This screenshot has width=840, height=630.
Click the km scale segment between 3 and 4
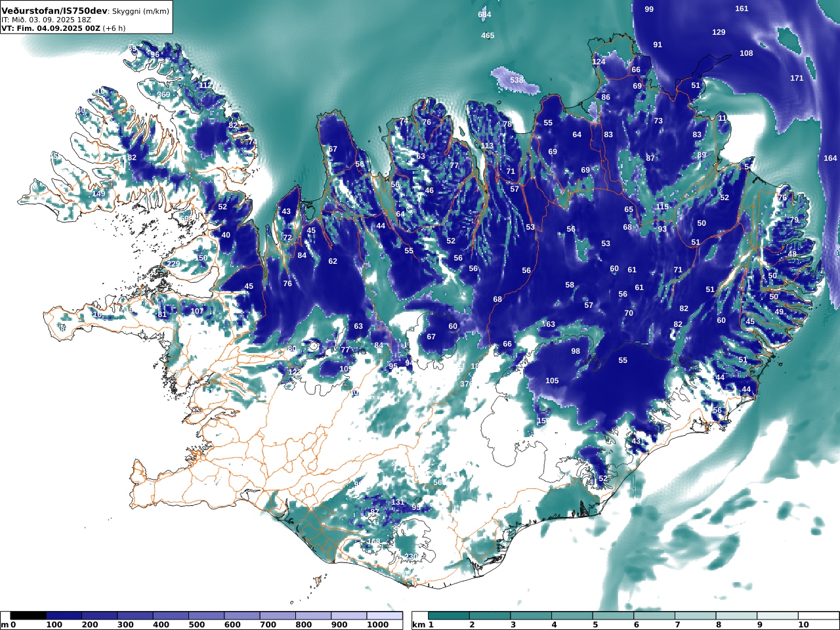[x=531, y=616]
